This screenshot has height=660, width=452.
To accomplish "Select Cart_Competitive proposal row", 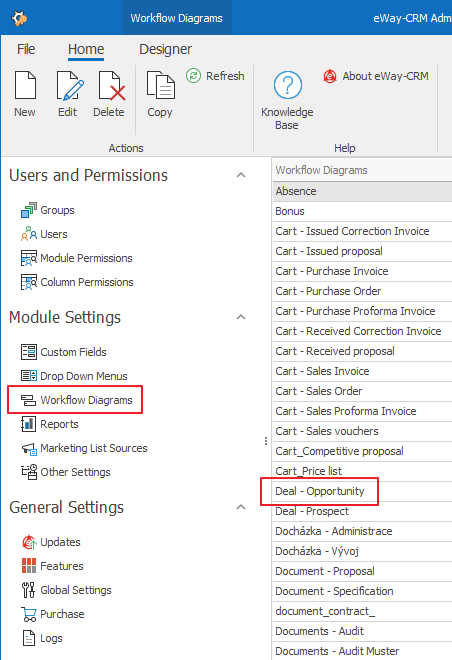I will [362, 451].
